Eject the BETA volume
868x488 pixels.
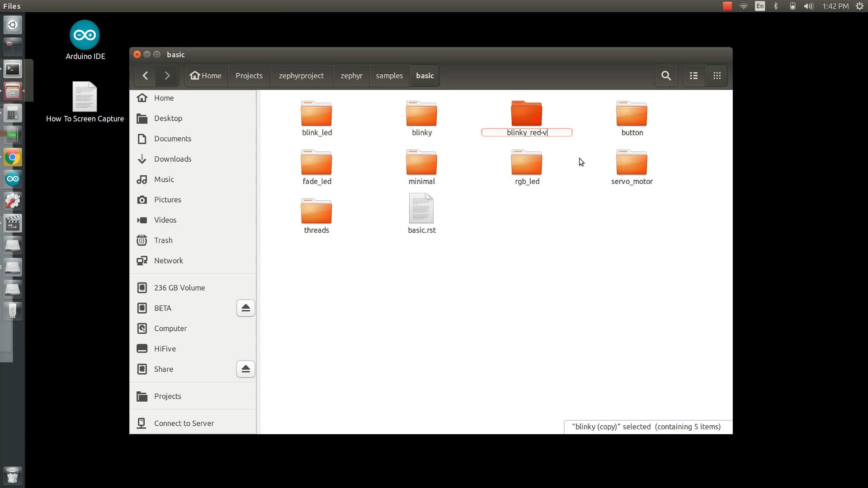click(245, 308)
